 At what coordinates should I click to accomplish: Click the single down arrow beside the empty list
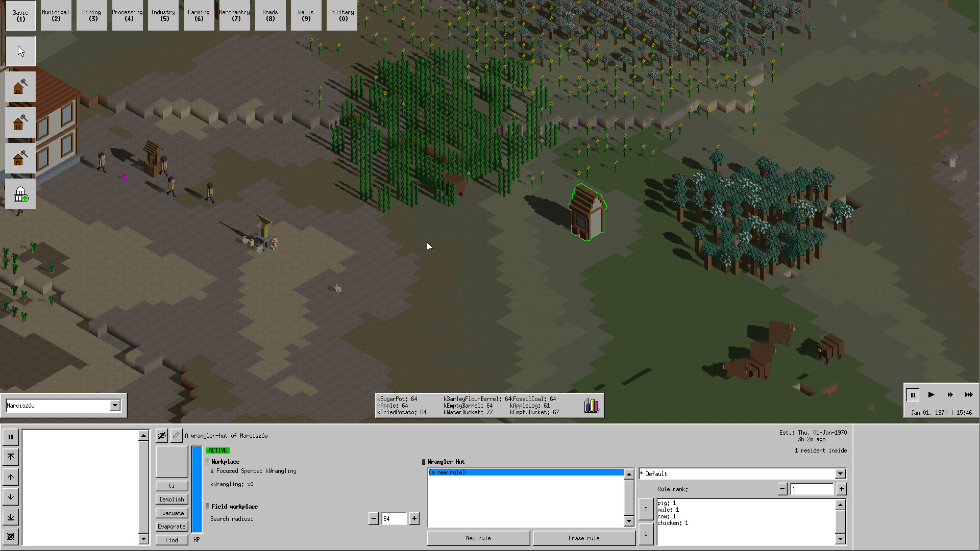(x=11, y=496)
